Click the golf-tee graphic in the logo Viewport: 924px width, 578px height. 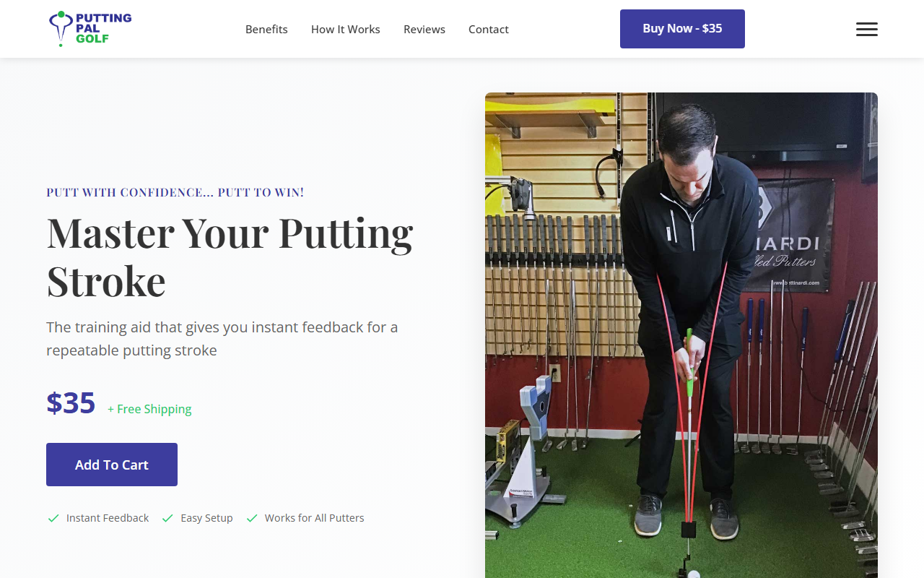click(59, 28)
